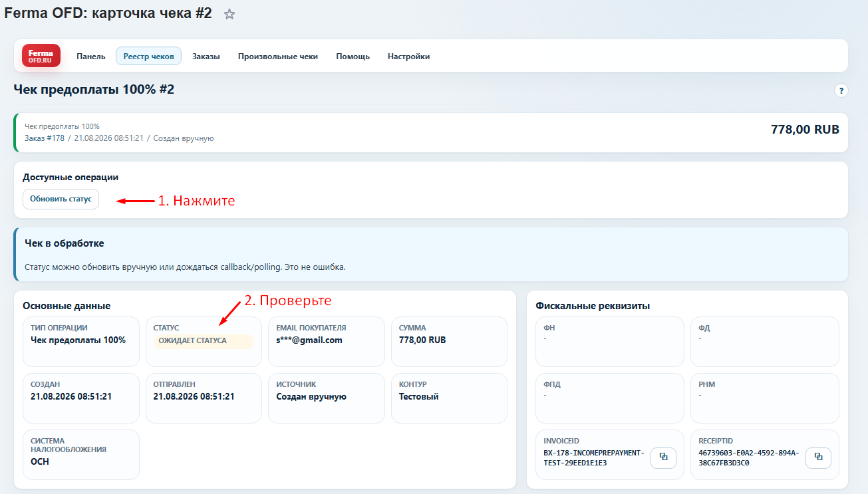868x494 pixels.
Task: Open Произвольные чеки tab
Action: [278, 57]
